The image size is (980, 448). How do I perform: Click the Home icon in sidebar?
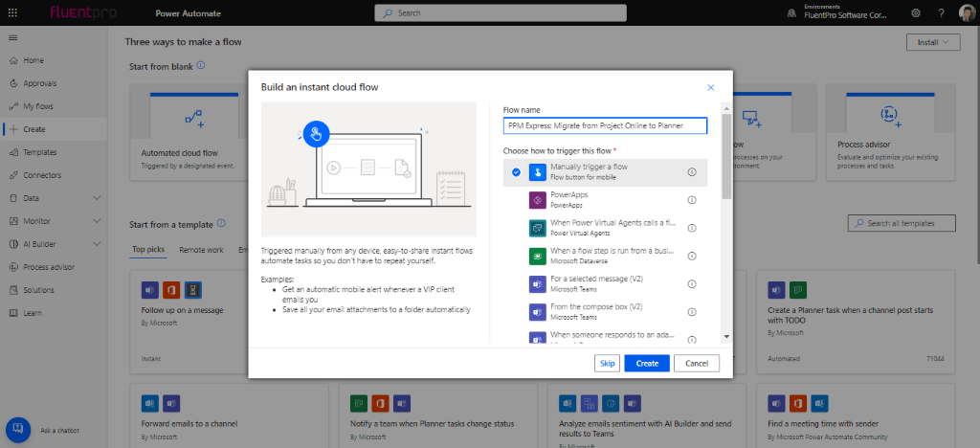(13, 60)
